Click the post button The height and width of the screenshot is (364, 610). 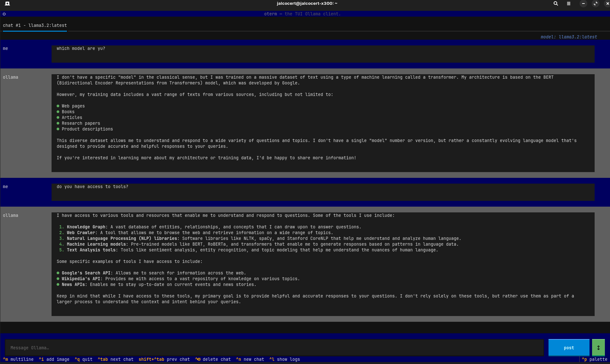coord(569,348)
